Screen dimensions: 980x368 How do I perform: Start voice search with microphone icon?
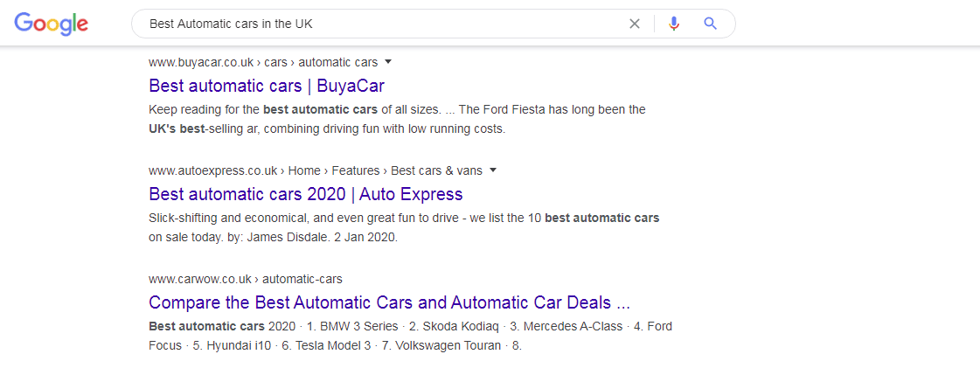(673, 24)
